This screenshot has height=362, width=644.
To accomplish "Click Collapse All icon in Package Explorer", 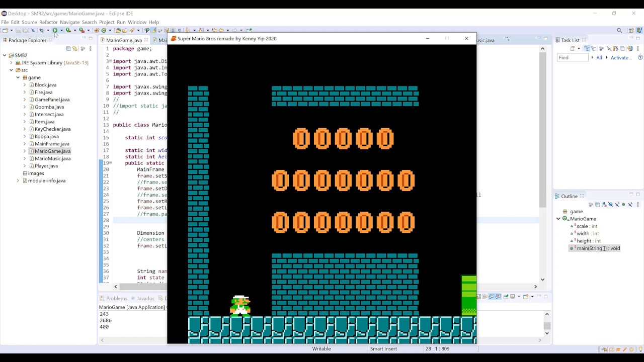I will (68, 49).
